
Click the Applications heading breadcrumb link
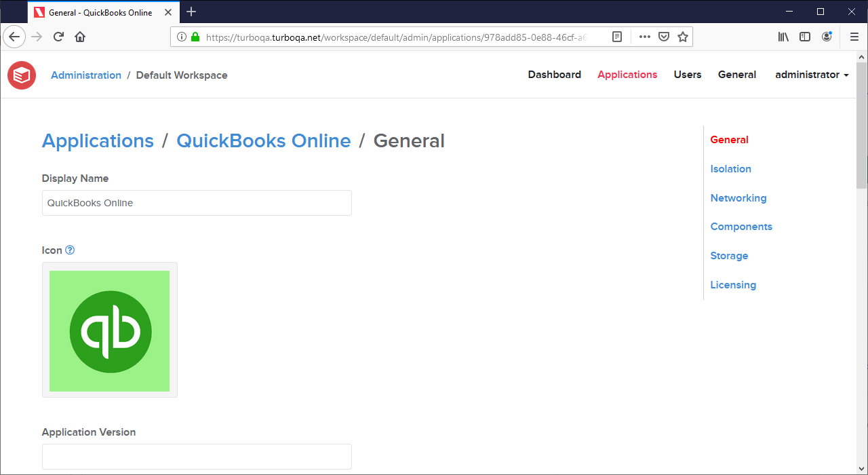click(x=98, y=140)
